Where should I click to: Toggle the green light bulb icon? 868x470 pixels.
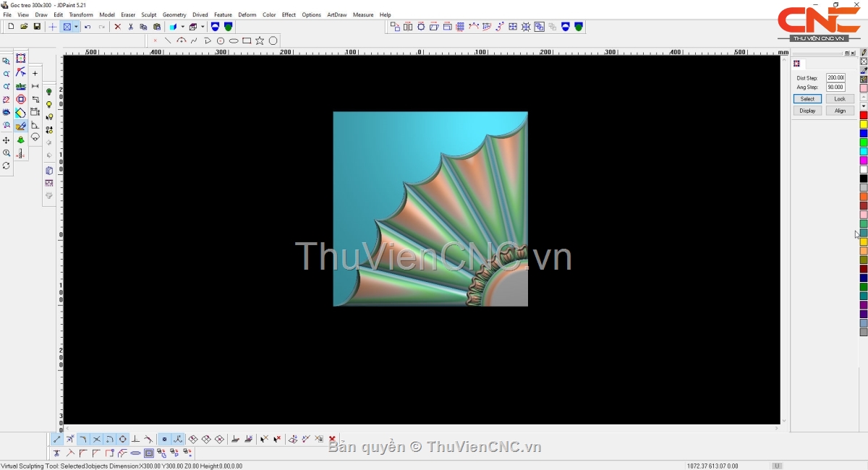click(49, 92)
